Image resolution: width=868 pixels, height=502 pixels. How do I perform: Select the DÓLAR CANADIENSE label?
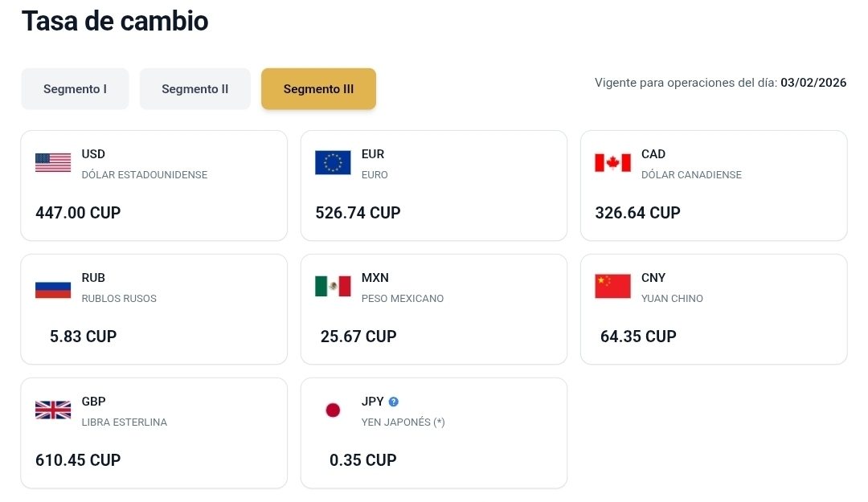point(691,175)
